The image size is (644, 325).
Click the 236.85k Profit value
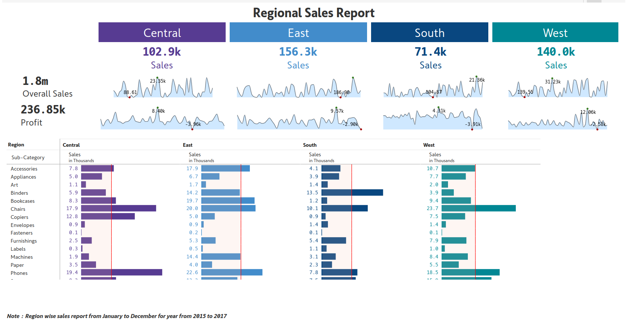pyautogui.click(x=43, y=109)
